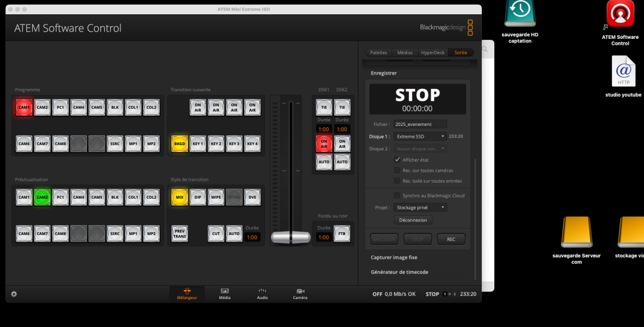Toggle Afficher état checkbox
The height and width of the screenshot is (327, 644).
[x=397, y=159]
